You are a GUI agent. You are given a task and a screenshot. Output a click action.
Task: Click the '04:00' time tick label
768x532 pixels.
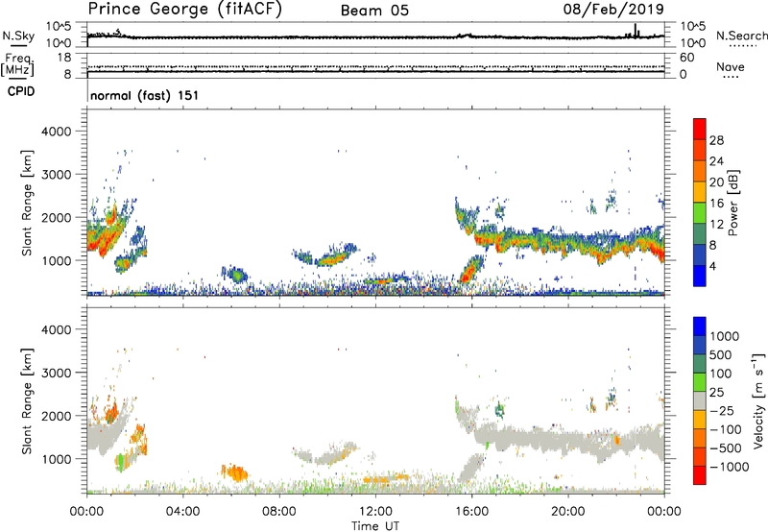pos(183,512)
